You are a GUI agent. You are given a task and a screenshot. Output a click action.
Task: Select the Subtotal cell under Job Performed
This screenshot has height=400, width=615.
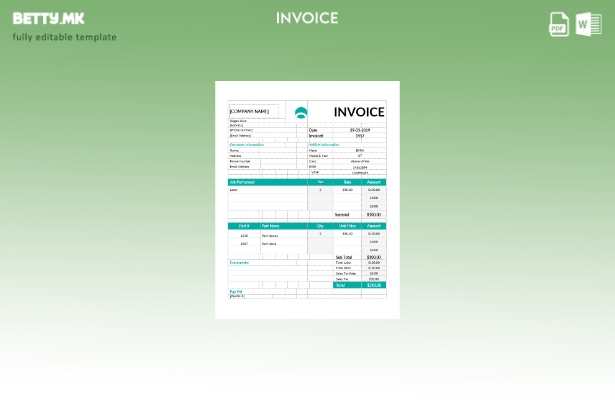tap(342, 214)
